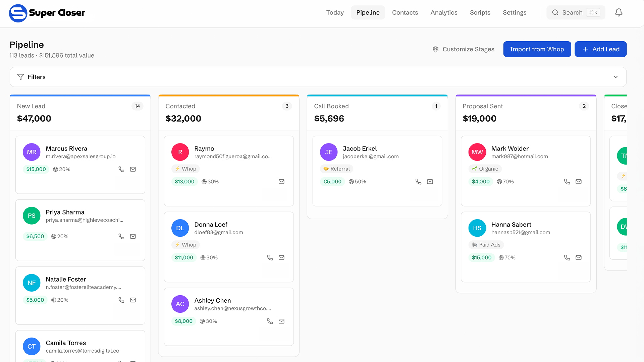Click the $47,000 New Lead total
This screenshot has width=644, height=362.
click(34, 119)
